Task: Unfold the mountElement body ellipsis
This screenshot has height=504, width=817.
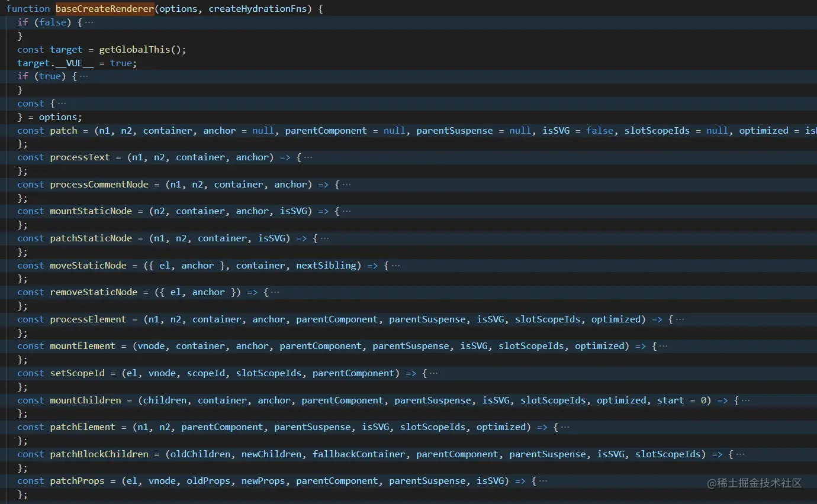Action: point(663,346)
